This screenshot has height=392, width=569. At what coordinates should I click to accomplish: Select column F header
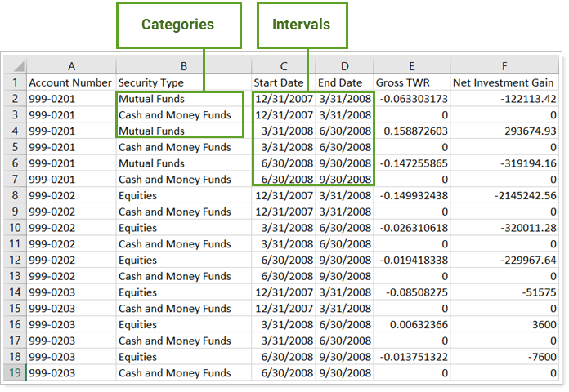(x=505, y=66)
